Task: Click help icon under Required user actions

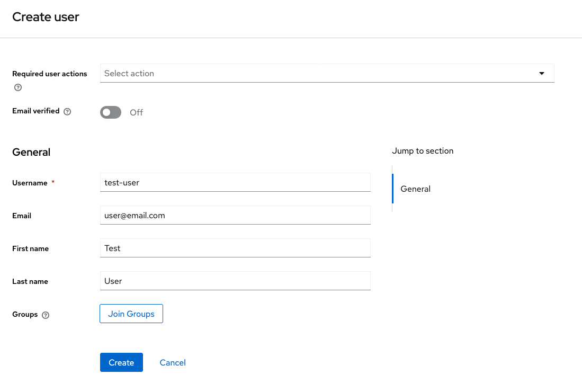Action: coord(18,87)
